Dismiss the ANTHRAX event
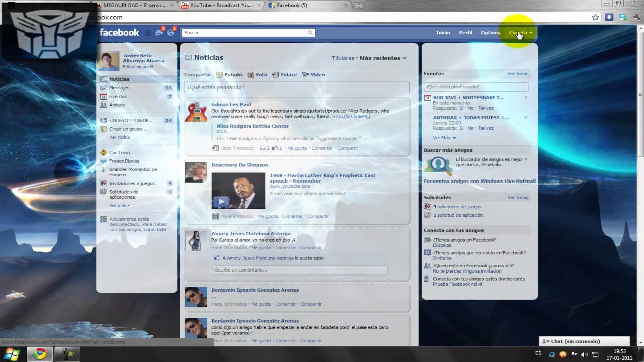The image size is (644, 362). click(526, 117)
